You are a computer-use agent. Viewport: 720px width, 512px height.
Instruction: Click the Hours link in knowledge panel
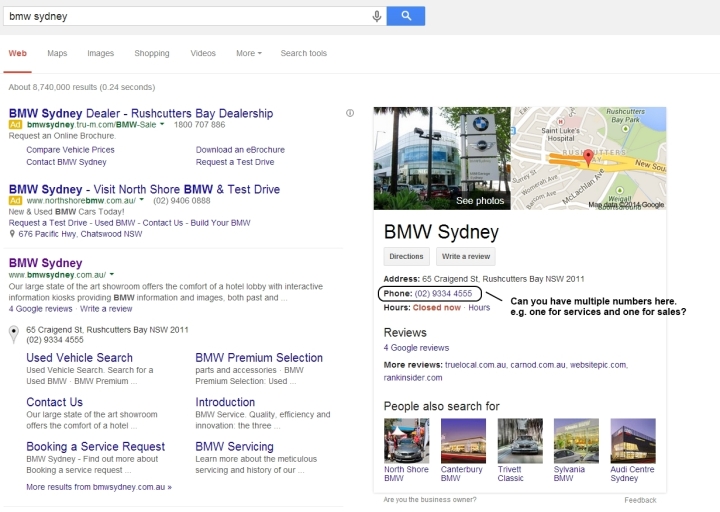[479, 308]
